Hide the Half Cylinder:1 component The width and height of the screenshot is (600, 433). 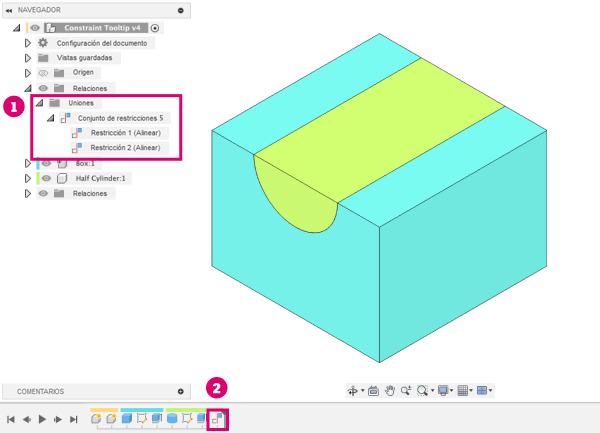(46, 178)
